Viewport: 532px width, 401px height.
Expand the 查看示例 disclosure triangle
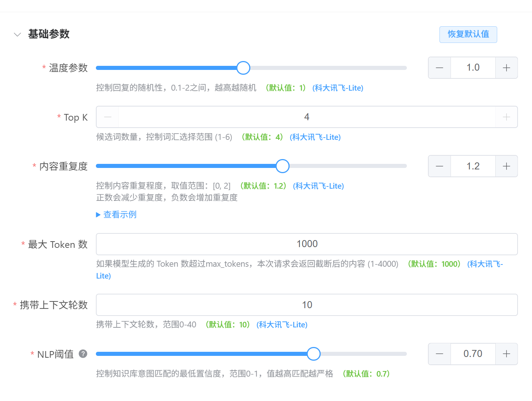pyautogui.click(x=98, y=215)
